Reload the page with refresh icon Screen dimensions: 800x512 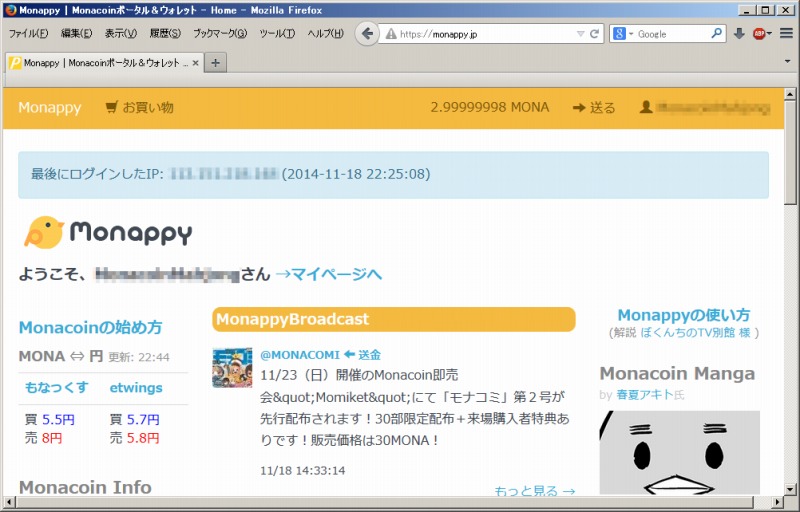tap(594, 34)
